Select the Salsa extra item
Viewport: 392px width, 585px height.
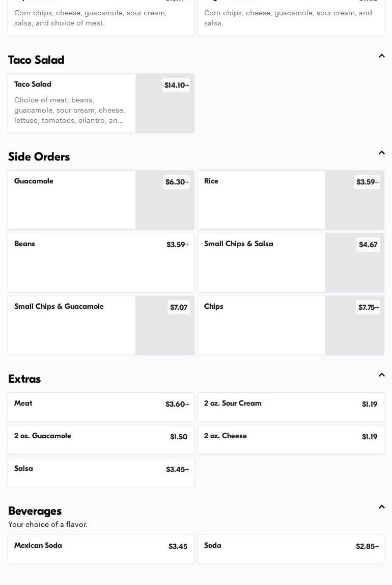click(x=101, y=472)
